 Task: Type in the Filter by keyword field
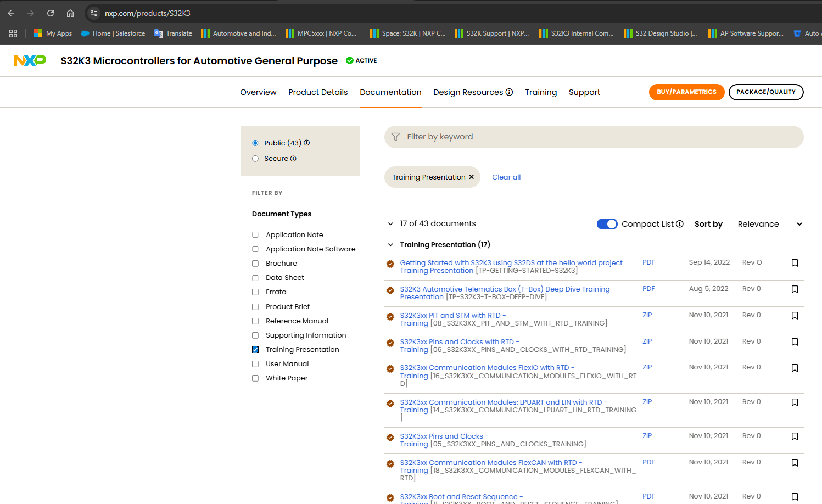(x=593, y=137)
